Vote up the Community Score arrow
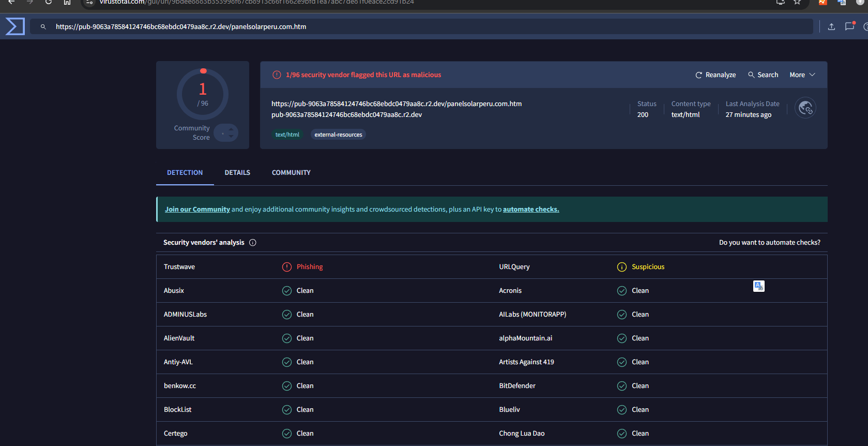 click(x=231, y=129)
